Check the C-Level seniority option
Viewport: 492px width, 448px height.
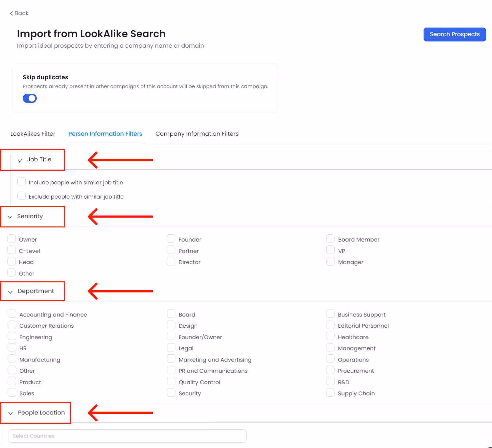(x=12, y=250)
